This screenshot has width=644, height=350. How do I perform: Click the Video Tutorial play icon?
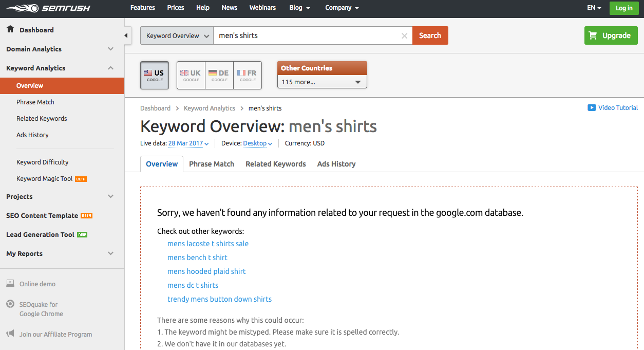[592, 108]
